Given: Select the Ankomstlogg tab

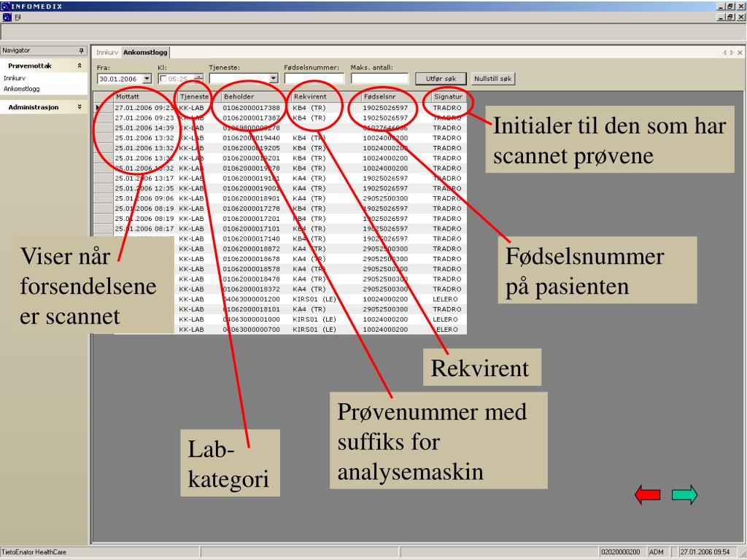Looking at the screenshot, I should click(145, 52).
